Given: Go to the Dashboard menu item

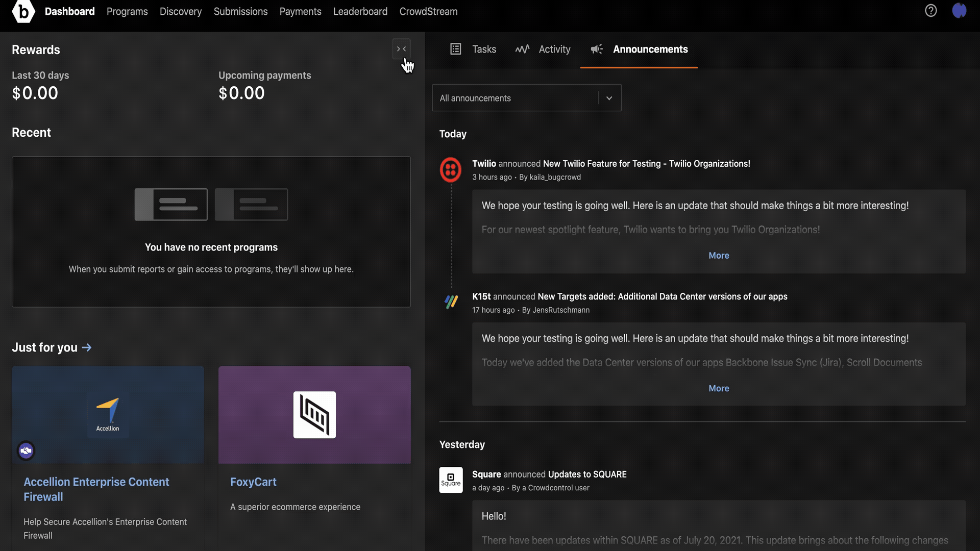Looking at the screenshot, I should [69, 11].
